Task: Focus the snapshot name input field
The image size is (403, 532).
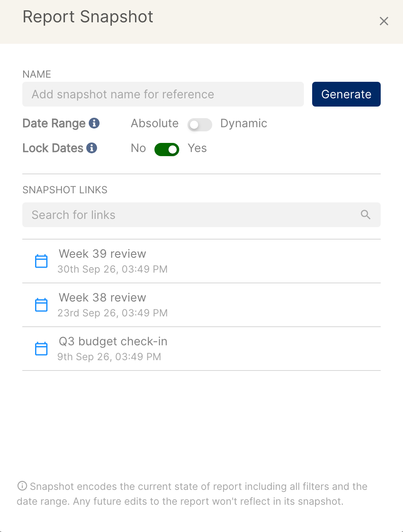Action: point(163,94)
